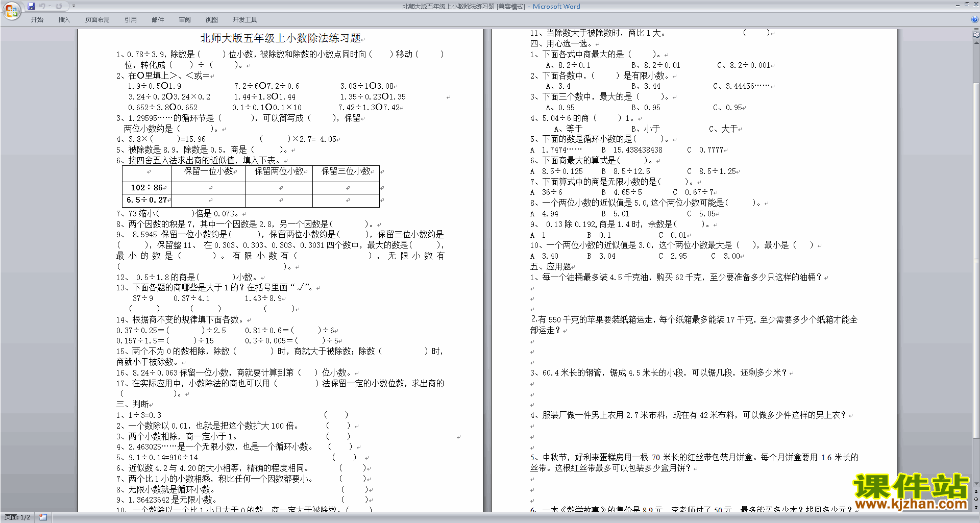Click the heading 五、应用题

(551, 267)
